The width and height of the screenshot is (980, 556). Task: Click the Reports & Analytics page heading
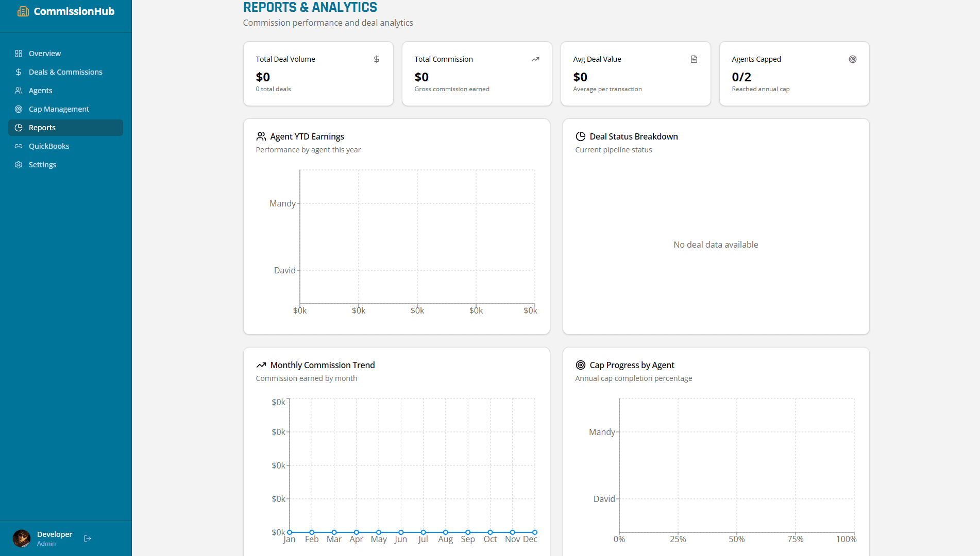click(310, 7)
